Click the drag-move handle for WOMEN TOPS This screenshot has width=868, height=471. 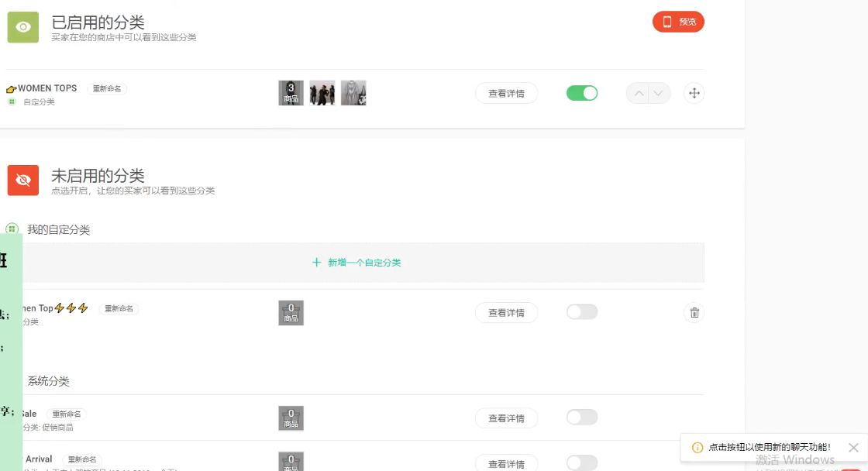pos(694,94)
